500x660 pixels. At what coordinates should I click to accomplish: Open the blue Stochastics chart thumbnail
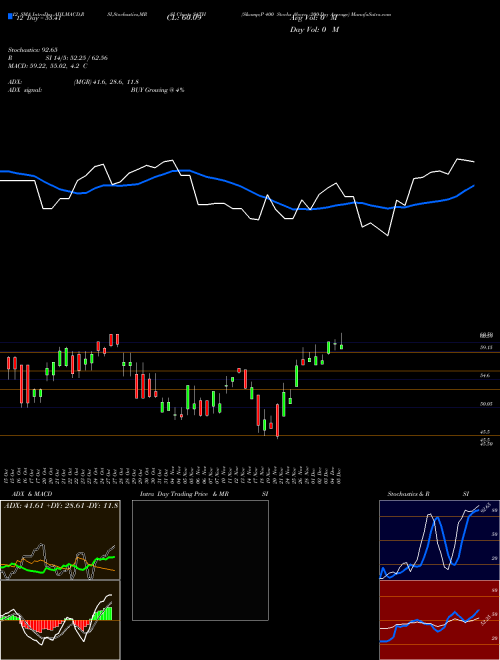(x=439, y=540)
